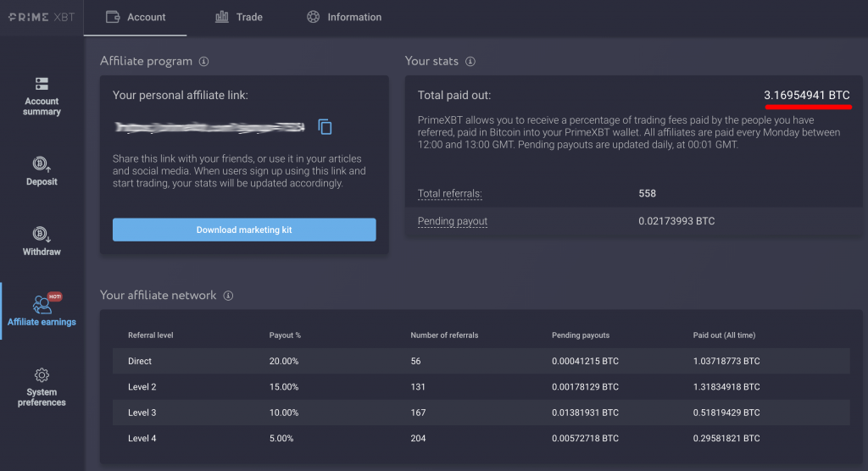Show info for Your affiliate network heading
The height and width of the screenshot is (471, 868).
[228, 296]
